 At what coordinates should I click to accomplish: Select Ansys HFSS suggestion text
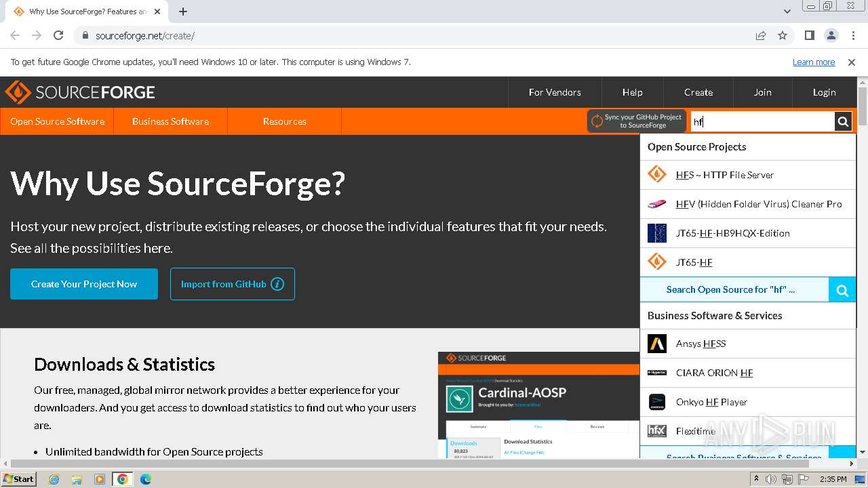pos(701,344)
